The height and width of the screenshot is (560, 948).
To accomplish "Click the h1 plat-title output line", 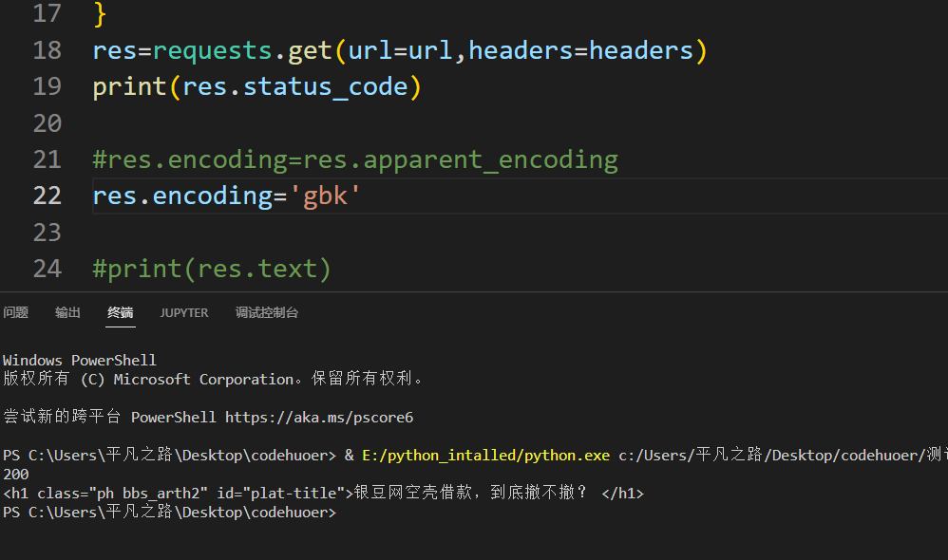I will 323,494.
